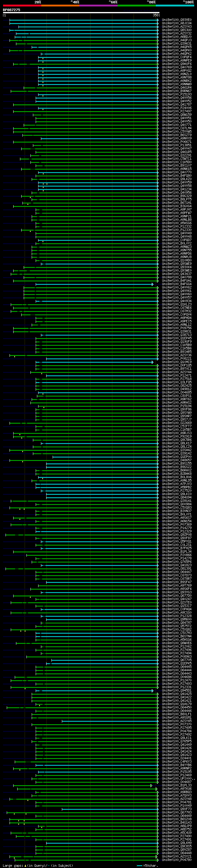Select hit UniRef100_Q9LKI1

(177, 738)
